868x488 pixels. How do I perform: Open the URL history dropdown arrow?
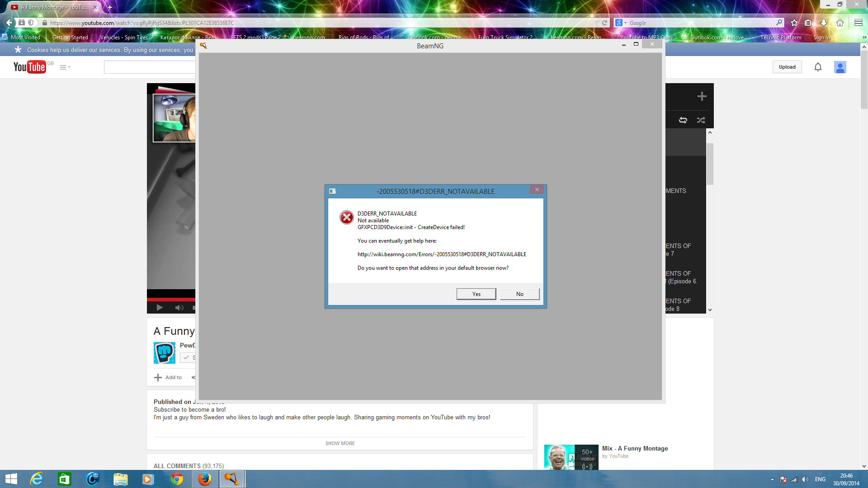click(x=597, y=23)
